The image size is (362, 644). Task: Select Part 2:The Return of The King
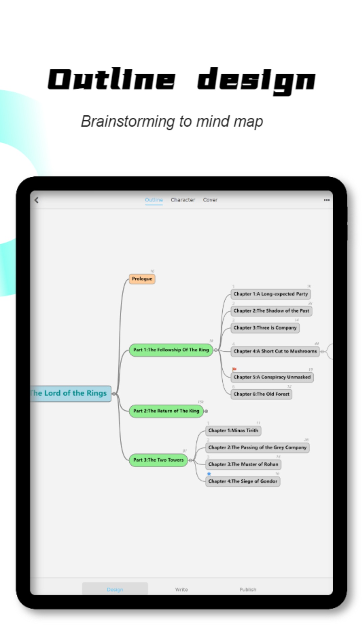tap(166, 411)
